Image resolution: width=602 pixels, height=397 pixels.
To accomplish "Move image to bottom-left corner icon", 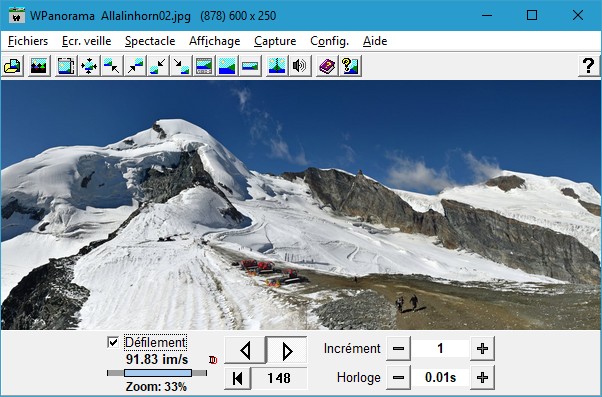I will [x=158, y=66].
